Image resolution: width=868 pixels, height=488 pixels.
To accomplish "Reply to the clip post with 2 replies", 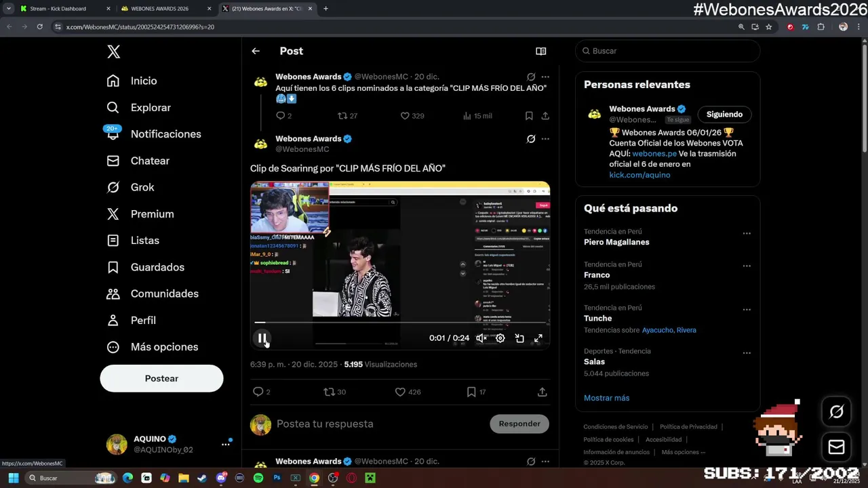I will point(258,392).
